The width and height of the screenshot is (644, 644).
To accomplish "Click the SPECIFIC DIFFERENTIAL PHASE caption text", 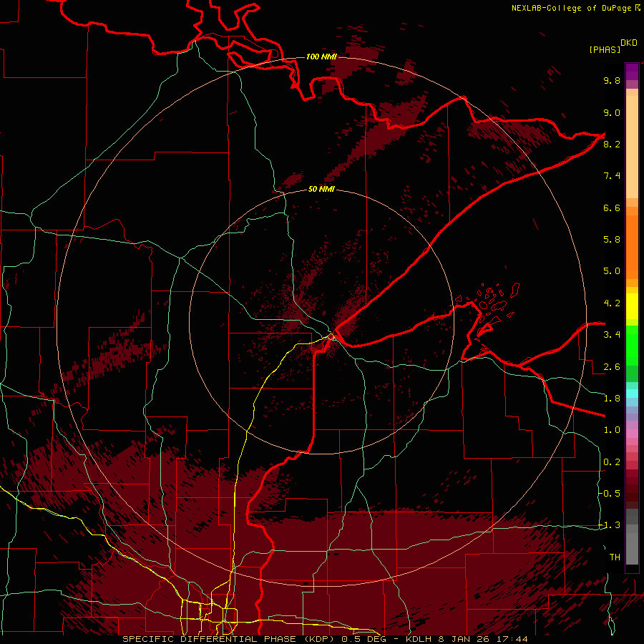I will 209,639.
